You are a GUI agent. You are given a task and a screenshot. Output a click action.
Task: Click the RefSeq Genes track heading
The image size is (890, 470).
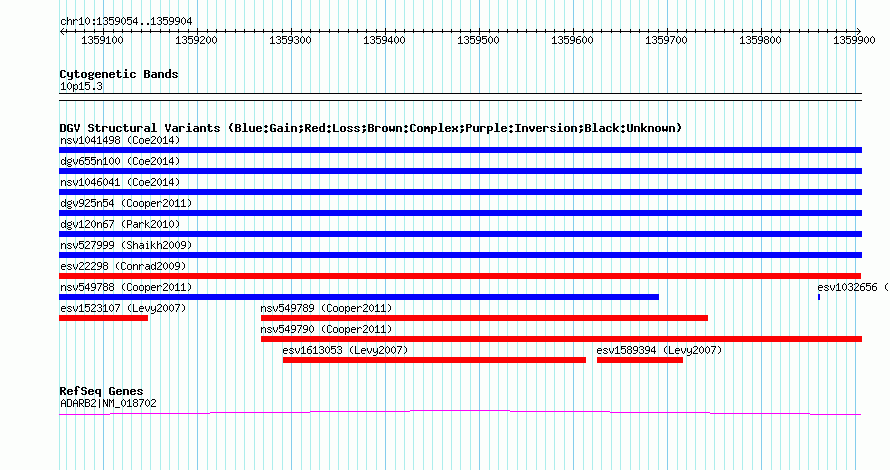(101, 391)
